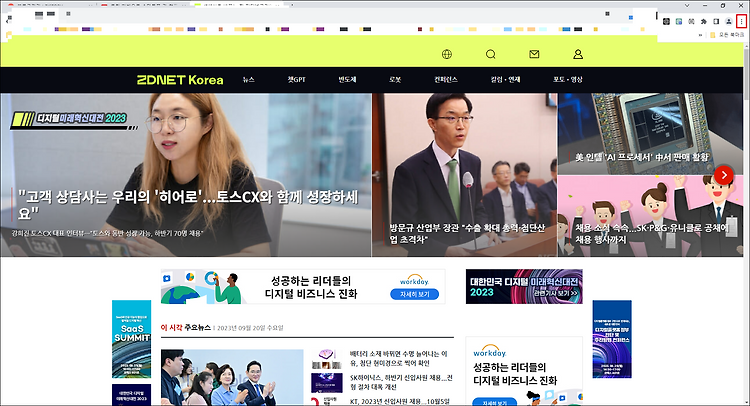
Task: Open the 뉴스 menu
Action: point(248,80)
